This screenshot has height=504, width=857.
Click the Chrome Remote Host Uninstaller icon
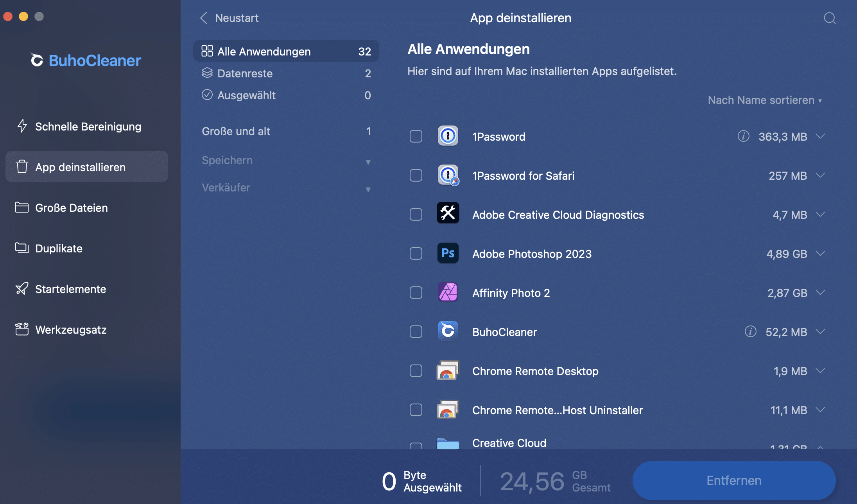coord(448,409)
